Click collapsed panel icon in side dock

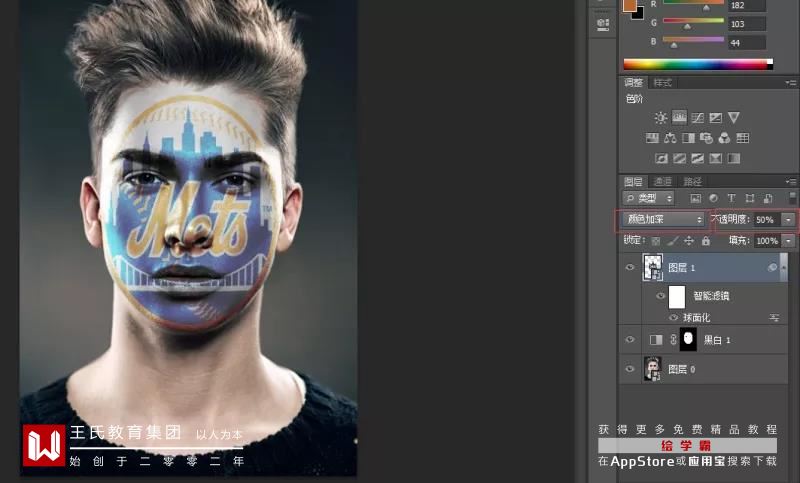[x=603, y=24]
